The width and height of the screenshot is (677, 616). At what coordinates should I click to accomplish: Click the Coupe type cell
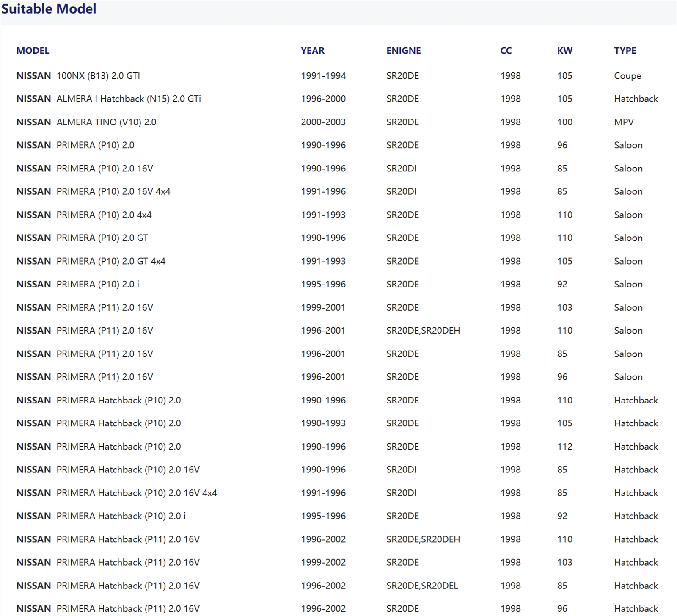(628, 76)
